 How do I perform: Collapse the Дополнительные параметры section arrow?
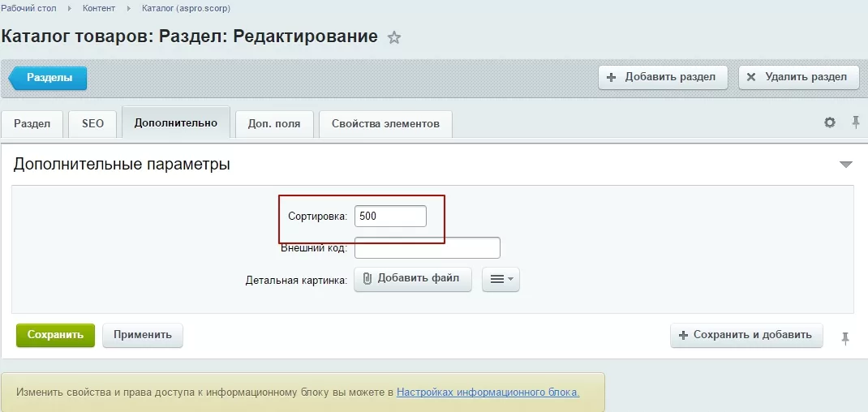[845, 165]
